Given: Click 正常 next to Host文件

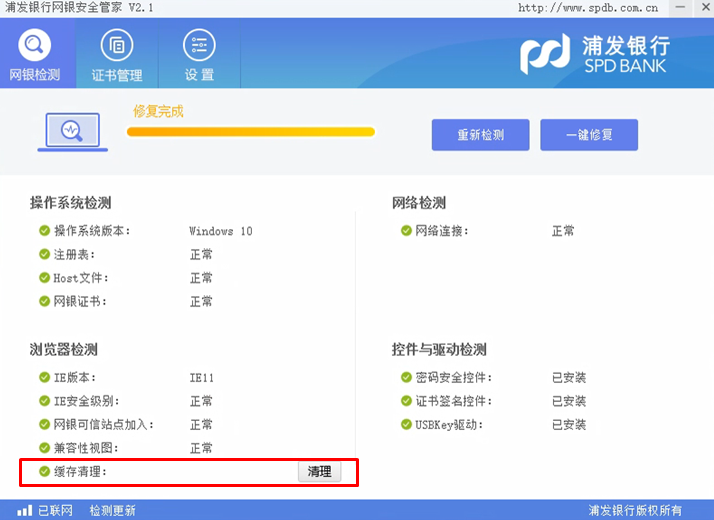Looking at the screenshot, I should pyautogui.click(x=201, y=278).
